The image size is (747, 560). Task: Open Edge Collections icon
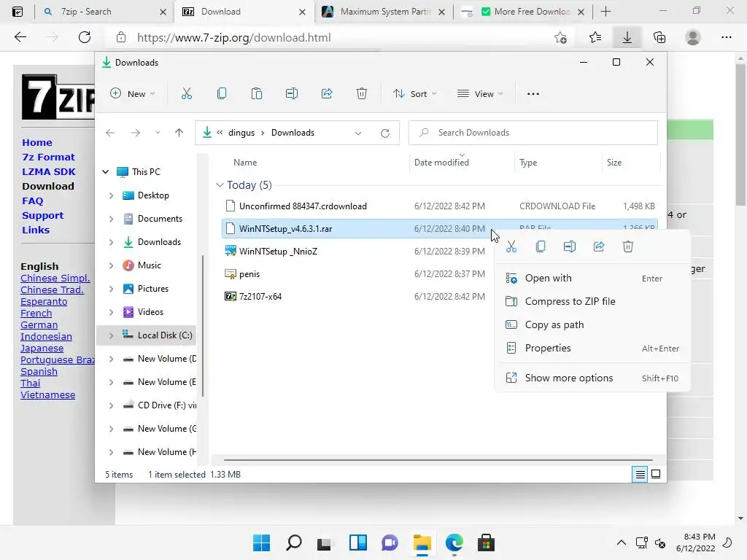click(x=659, y=38)
